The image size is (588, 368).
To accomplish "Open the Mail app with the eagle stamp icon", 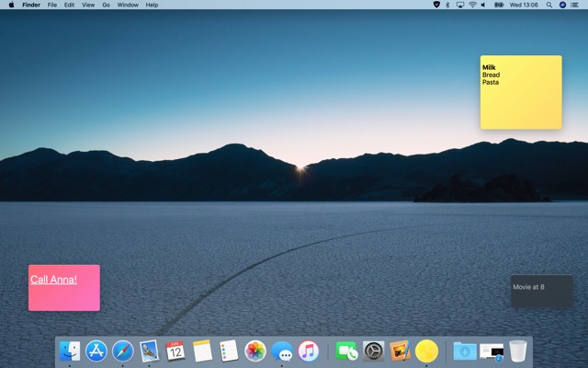I will pyautogui.click(x=149, y=351).
